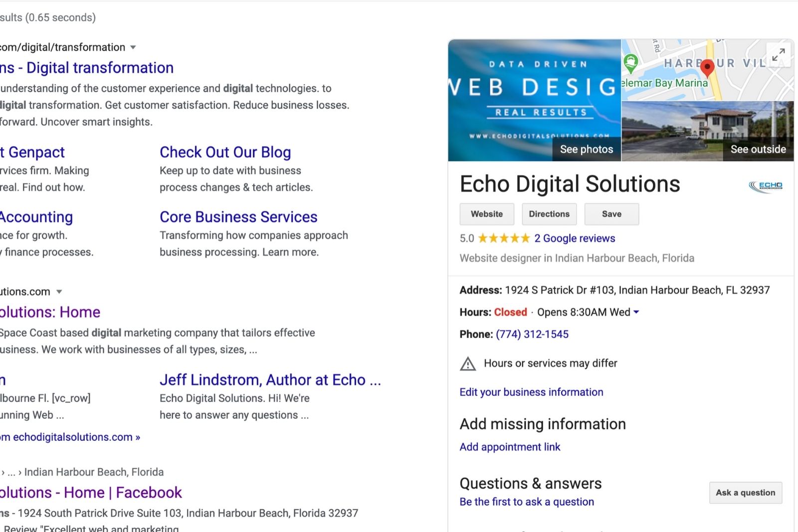This screenshot has width=798, height=532.
Task: Click the green Telemar Bay Marina map marker
Action: [631, 63]
